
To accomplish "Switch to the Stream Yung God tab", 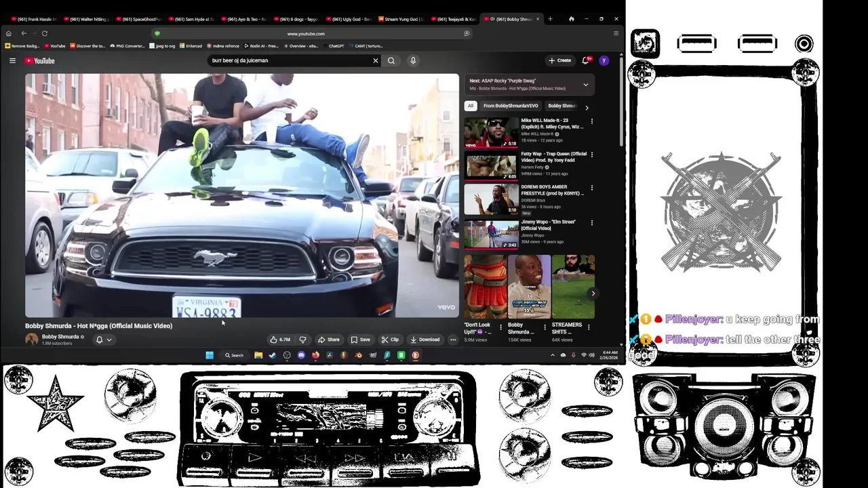I will point(401,19).
